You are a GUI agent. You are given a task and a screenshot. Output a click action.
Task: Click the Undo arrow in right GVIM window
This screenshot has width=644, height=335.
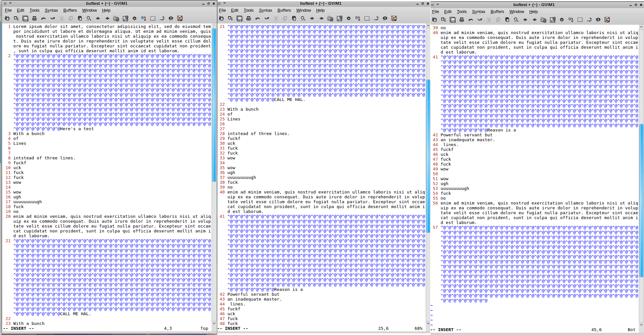[x=471, y=20]
